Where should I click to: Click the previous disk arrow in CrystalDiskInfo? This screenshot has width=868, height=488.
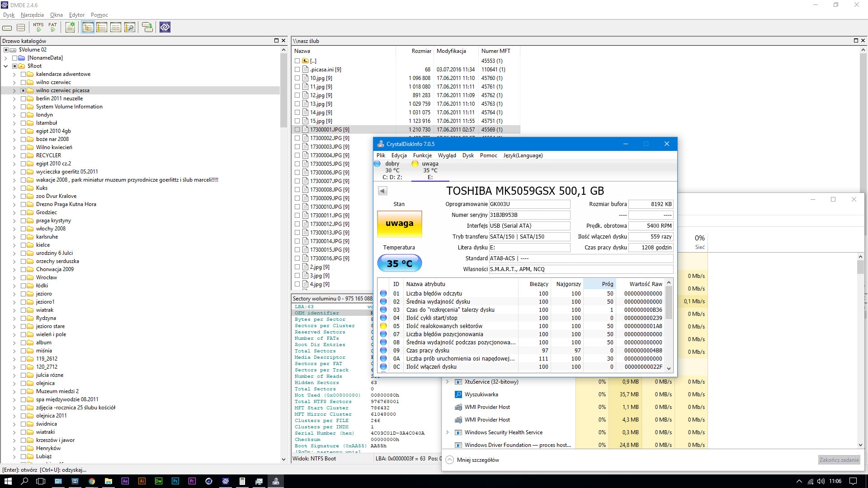coord(382,191)
